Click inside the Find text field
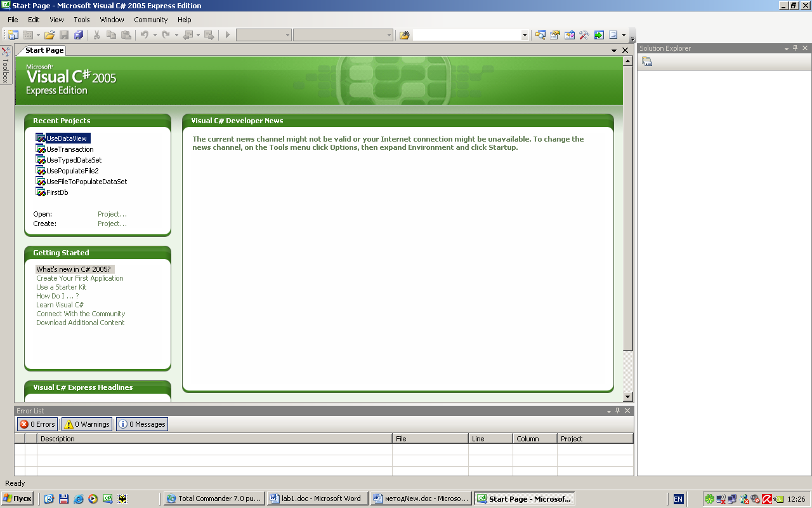Viewport: 812px width, 508px height. click(x=467, y=36)
